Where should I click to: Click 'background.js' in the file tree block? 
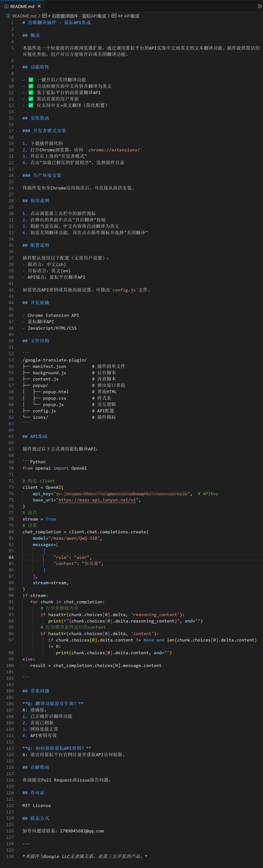[x=49, y=373]
